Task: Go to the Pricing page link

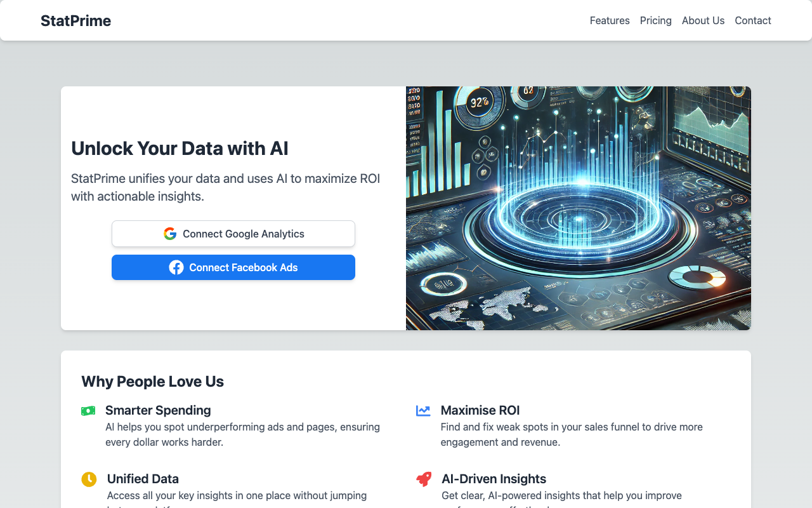Action: point(655,20)
